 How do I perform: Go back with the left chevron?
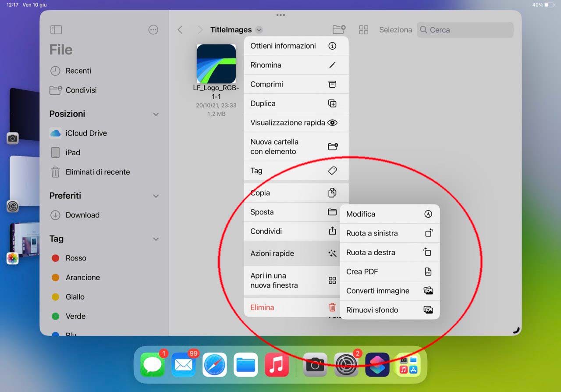[180, 30]
